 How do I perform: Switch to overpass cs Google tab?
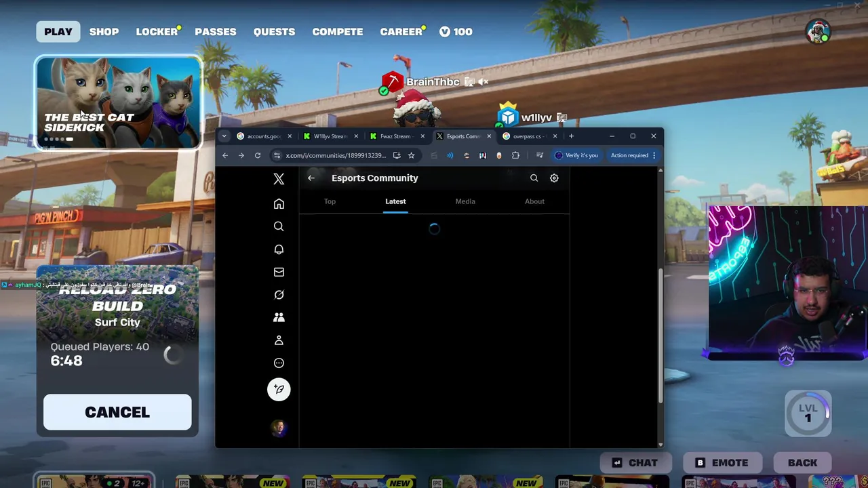click(x=530, y=136)
